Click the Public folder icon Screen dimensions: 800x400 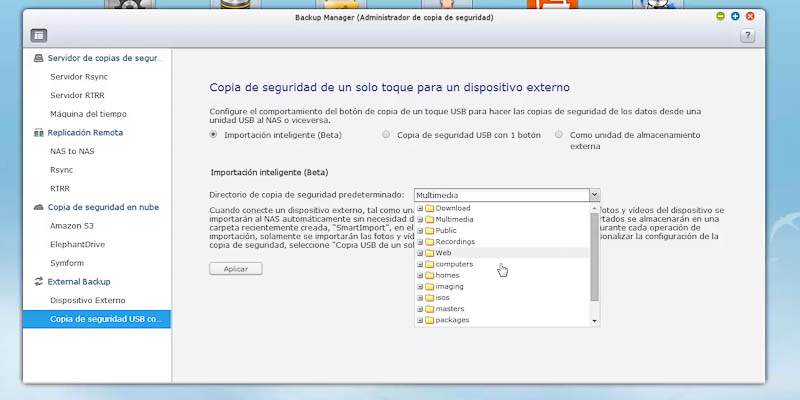pos(429,231)
